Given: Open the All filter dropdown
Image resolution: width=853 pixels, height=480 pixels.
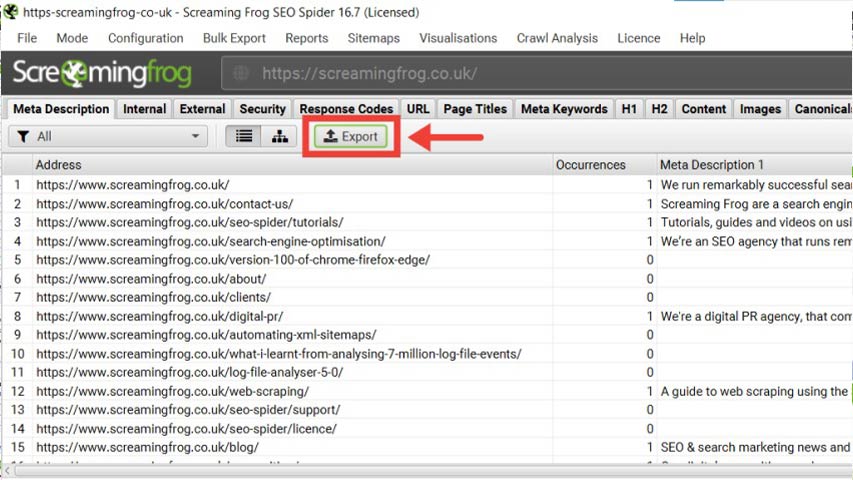Looking at the screenshot, I should click(108, 136).
